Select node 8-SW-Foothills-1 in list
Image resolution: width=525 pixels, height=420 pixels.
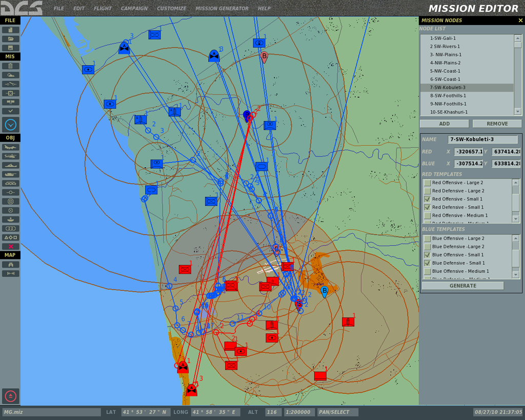(448, 96)
